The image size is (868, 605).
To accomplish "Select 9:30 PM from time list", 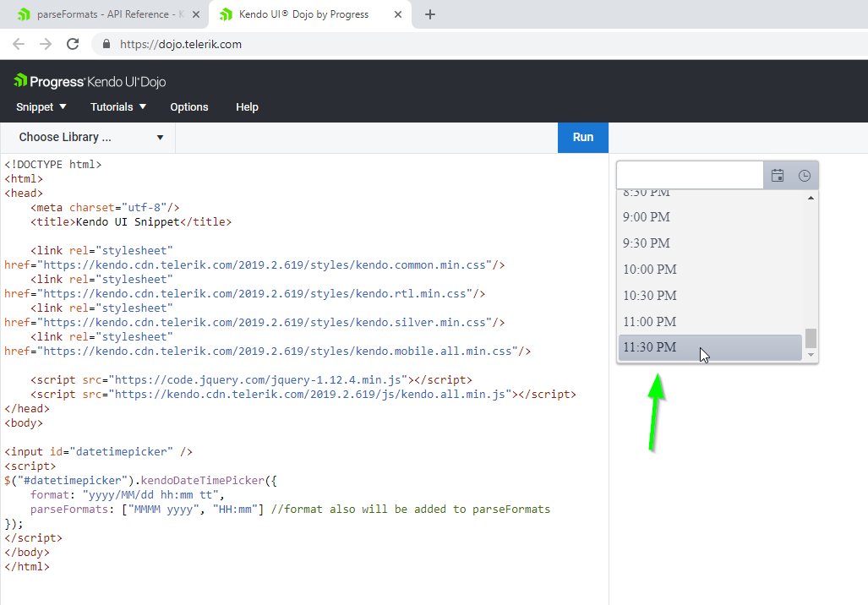I will (710, 243).
